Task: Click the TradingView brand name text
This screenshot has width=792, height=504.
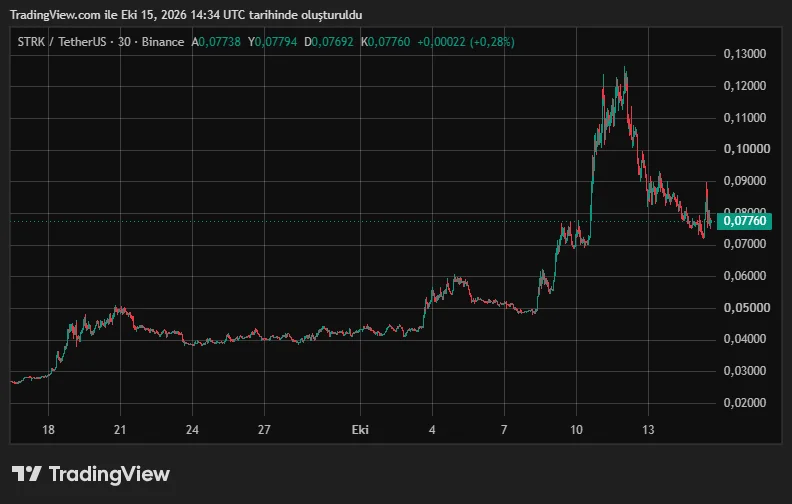Action: click(x=109, y=474)
